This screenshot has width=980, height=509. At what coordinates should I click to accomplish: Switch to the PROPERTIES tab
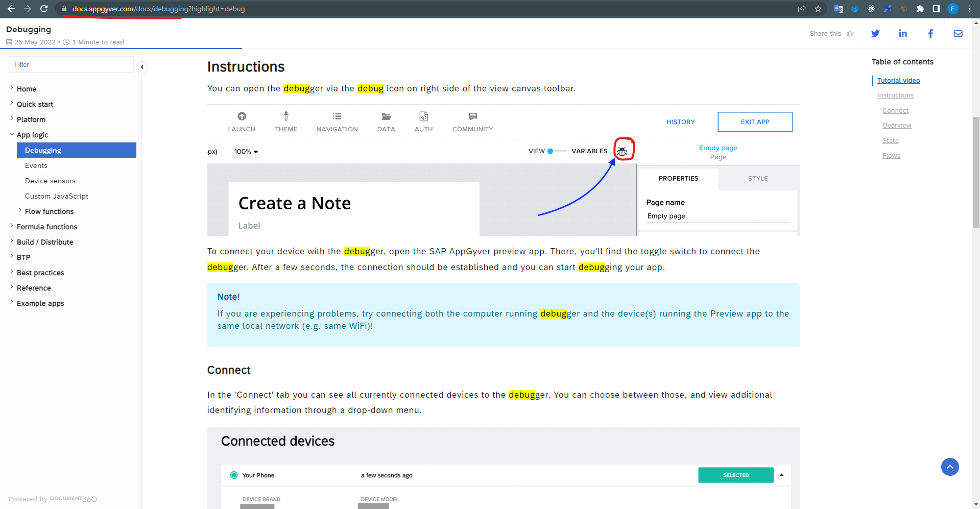click(678, 178)
